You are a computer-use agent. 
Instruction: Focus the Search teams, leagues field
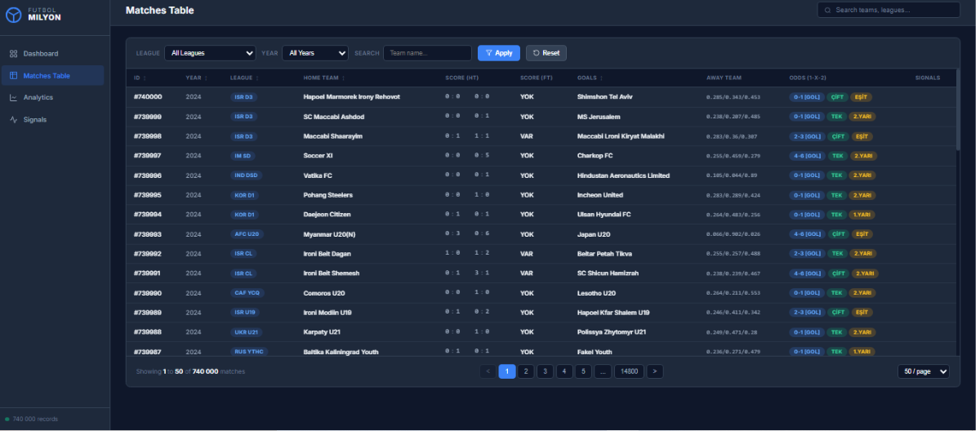pyautogui.click(x=889, y=11)
